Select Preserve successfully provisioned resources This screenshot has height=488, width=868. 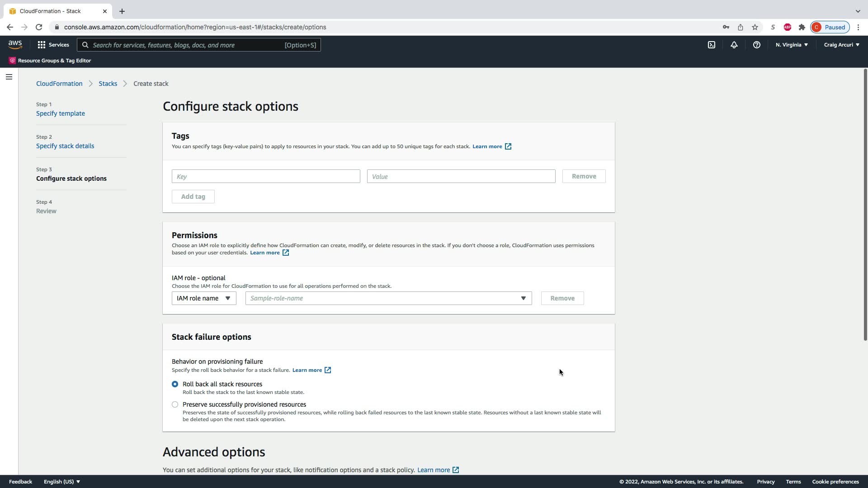click(175, 404)
